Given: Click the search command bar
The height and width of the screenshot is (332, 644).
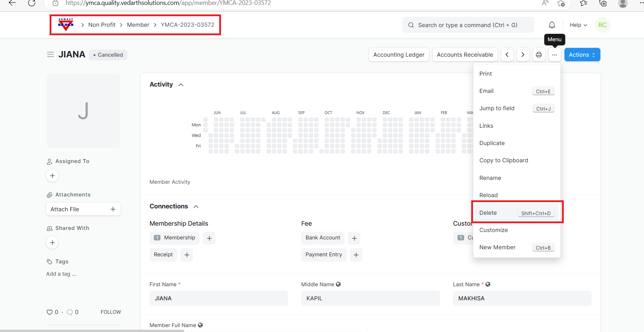Looking at the screenshot, I should (468, 25).
